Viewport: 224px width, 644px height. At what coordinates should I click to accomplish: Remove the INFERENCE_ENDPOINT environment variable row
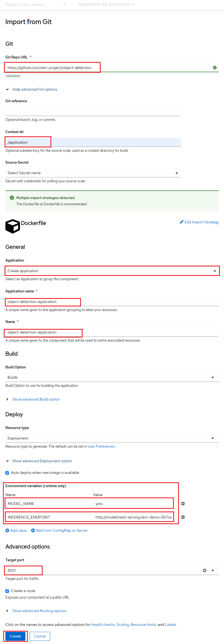pyautogui.click(x=183, y=517)
